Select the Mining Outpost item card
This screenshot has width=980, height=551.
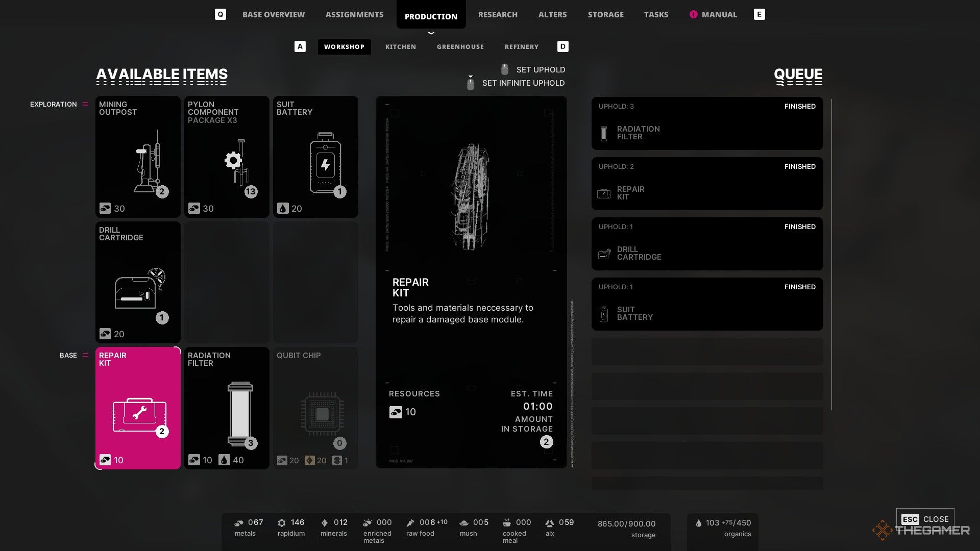[x=138, y=157]
